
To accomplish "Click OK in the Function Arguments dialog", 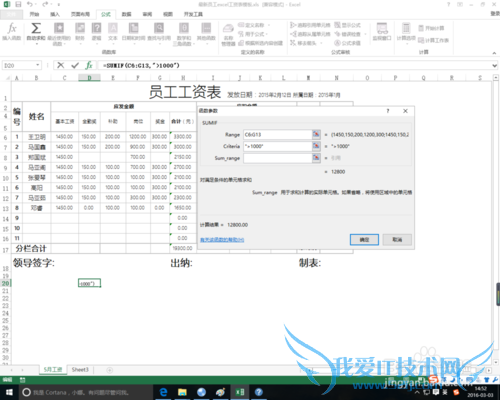I will point(364,240).
